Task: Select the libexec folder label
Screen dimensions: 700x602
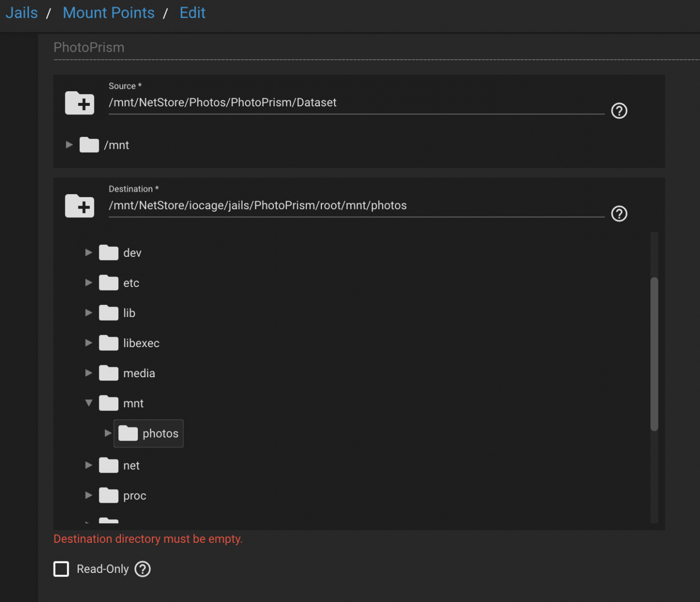Action: (x=141, y=343)
